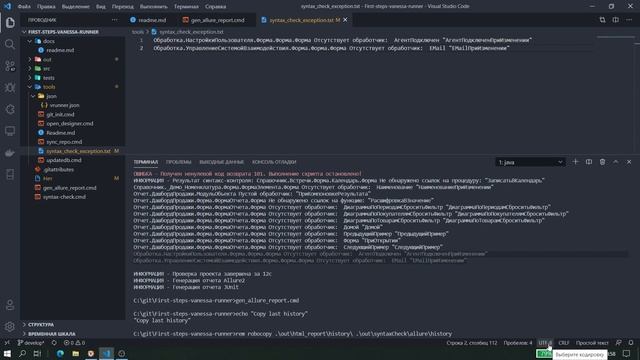Switch to the КОНСОЛЬ ОТЛАДКИ panel tab

pos(274,162)
